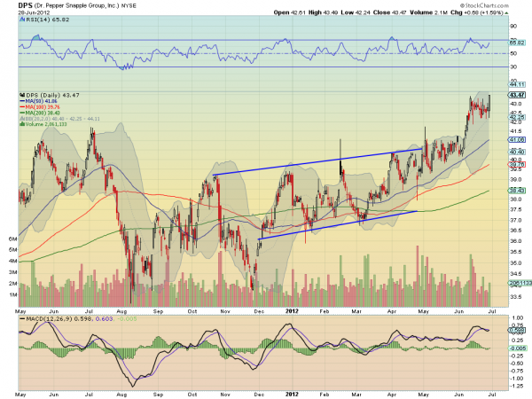532x399 pixels.
Task: Click the chart date 28-Jun-2012
Action: point(35,12)
